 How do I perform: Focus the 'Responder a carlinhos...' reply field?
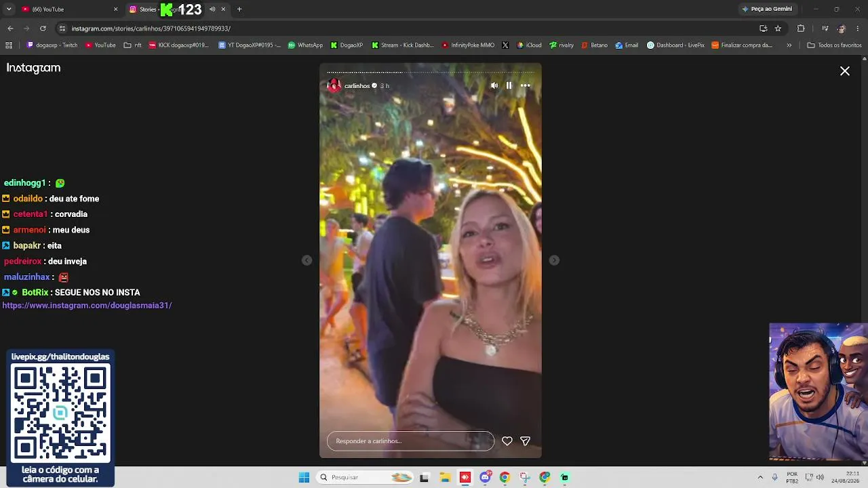410,441
